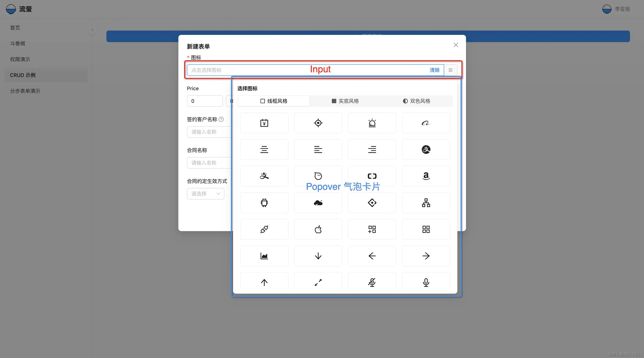Image resolution: width=644 pixels, height=358 pixels.
Task: Select the muted microphone icon
Action: tap(372, 282)
